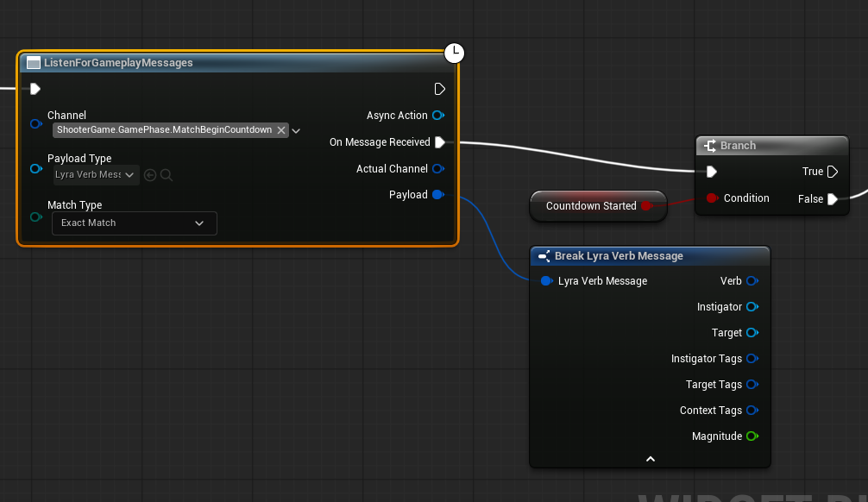Select the ListenForGameplayMessages node title
The height and width of the screenshot is (502, 868).
pos(118,63)
